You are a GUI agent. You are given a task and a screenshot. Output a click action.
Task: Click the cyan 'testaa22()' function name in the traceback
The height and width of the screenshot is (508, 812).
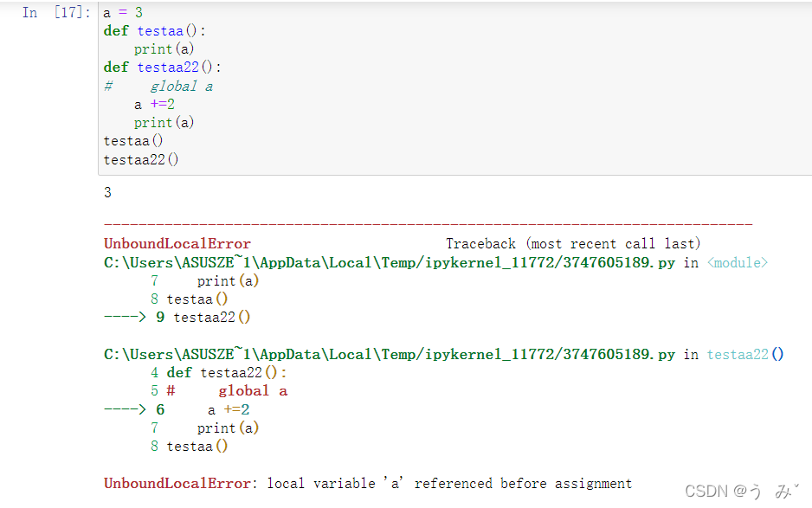(x=745, y=354)
